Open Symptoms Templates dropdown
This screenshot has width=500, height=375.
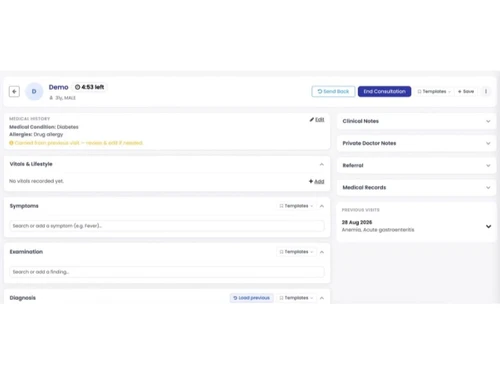(296, 206)
